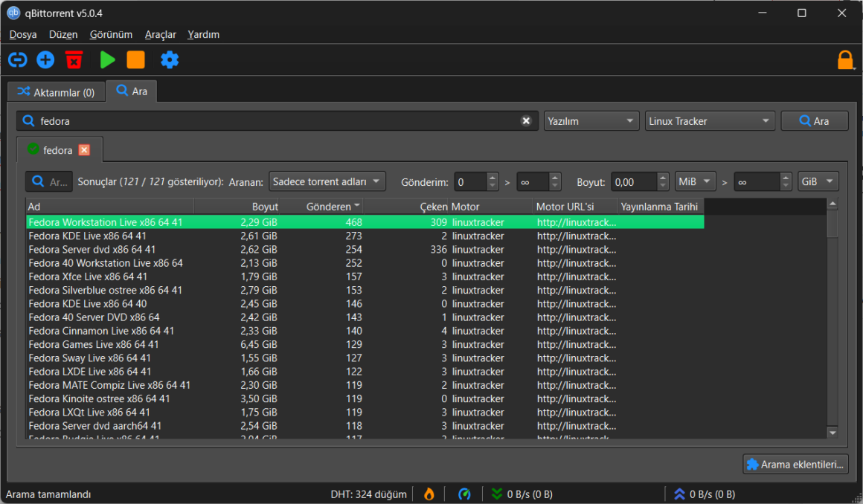Select Fedora Silverblue ostree x86 64 41 row

[365, 290]
